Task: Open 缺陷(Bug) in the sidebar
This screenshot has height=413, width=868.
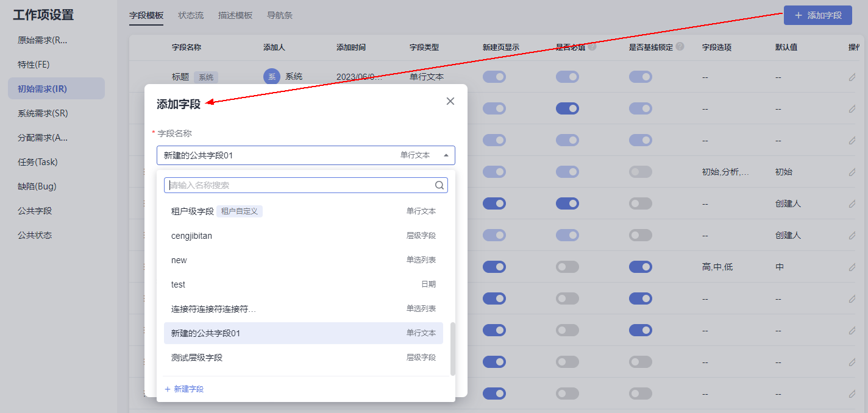Action: [x=37, y=186]
